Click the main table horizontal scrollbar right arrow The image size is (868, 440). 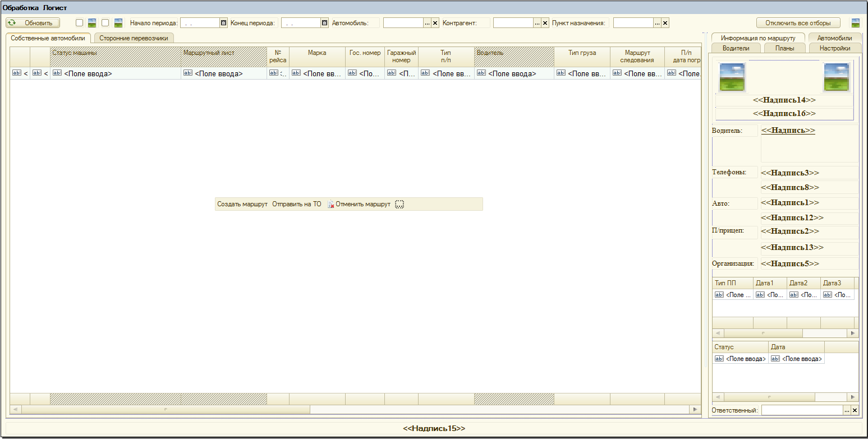tap(696, 410)
